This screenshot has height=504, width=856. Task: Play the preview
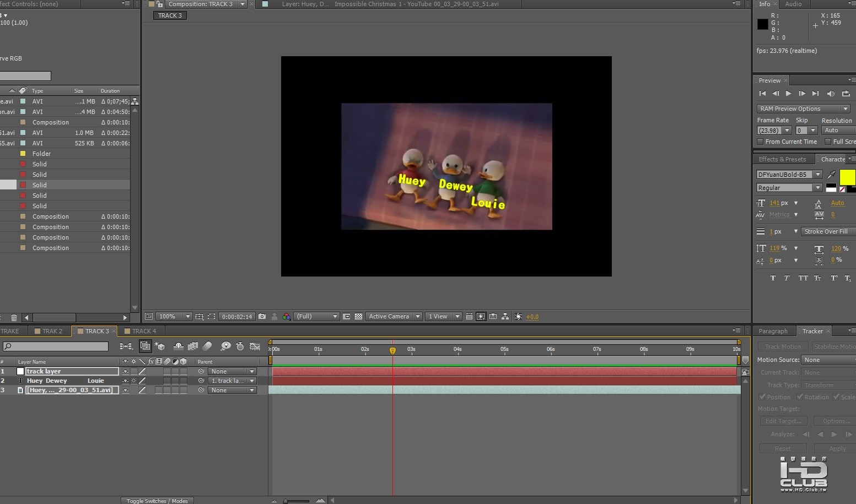click(788, 94)
